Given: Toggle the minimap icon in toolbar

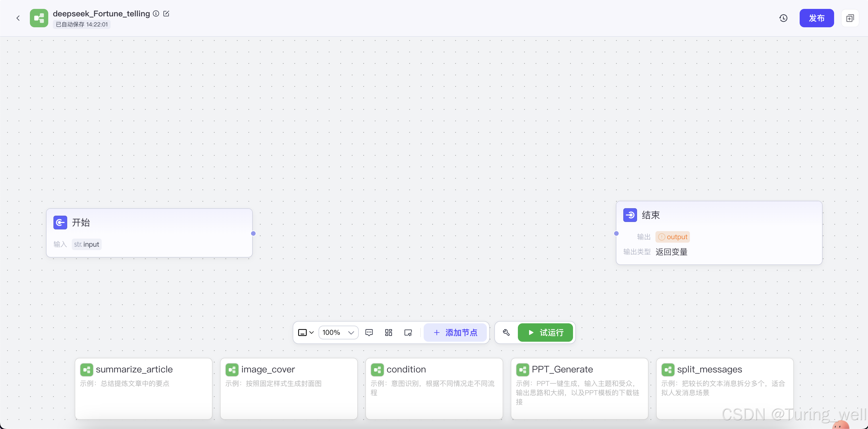Looking at the screenshot, I should 408,333.
